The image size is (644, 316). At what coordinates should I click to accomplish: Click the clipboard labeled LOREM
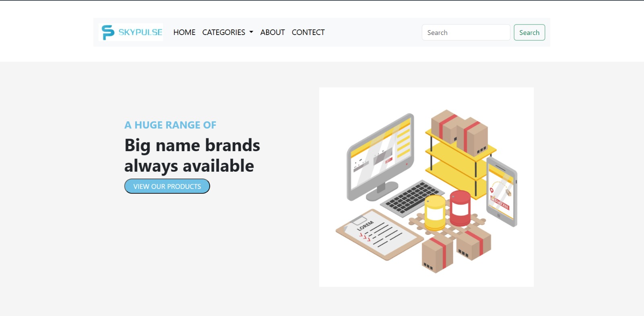click(x=379, y=235)
